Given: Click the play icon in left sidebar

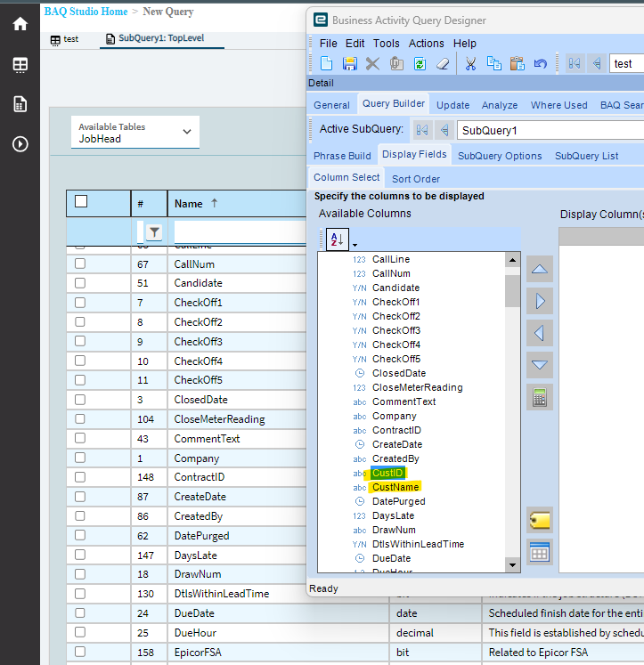Looking at the screenshot, I should (20, 143).
